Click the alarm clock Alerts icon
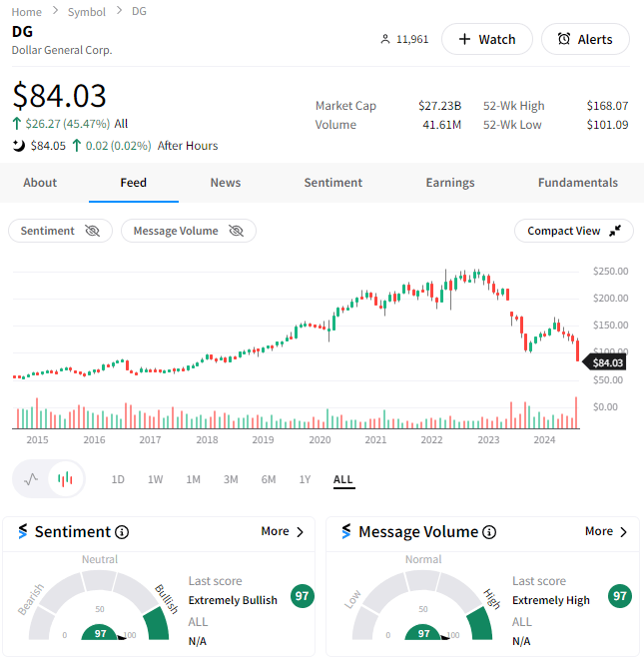644x661 pixels. [x=564, y=39]
